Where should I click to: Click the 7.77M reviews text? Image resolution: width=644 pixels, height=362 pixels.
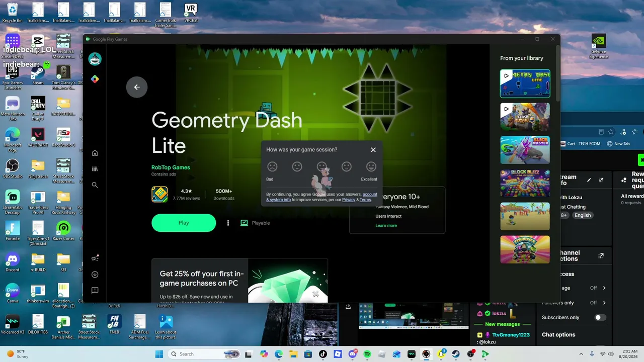click(186, 199)
